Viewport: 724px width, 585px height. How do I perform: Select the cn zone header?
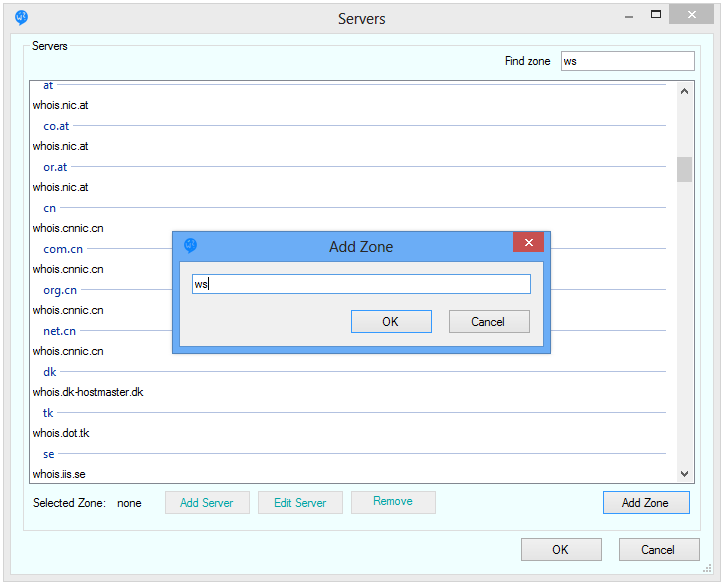click(x=49, y=208)
